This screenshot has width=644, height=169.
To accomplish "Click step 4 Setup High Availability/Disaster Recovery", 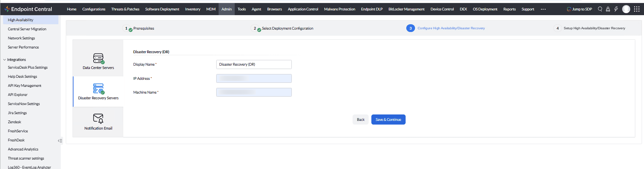I will point(590,28).
